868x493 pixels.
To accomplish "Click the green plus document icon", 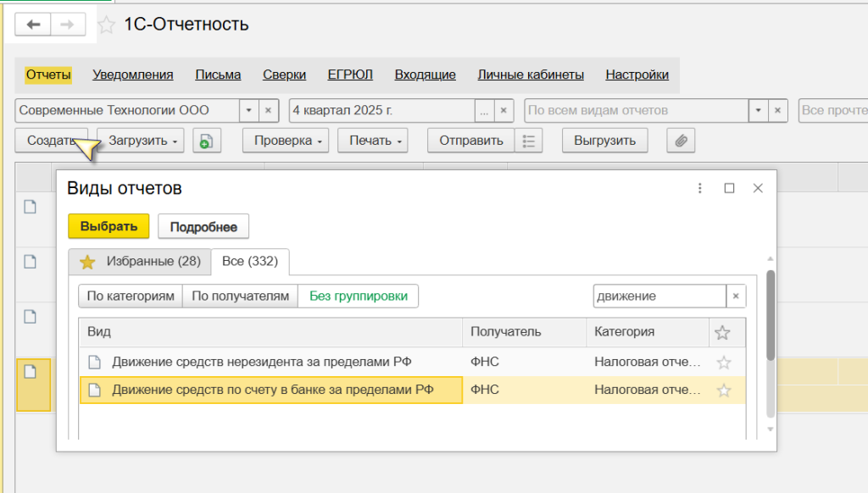I will point(207,141).
